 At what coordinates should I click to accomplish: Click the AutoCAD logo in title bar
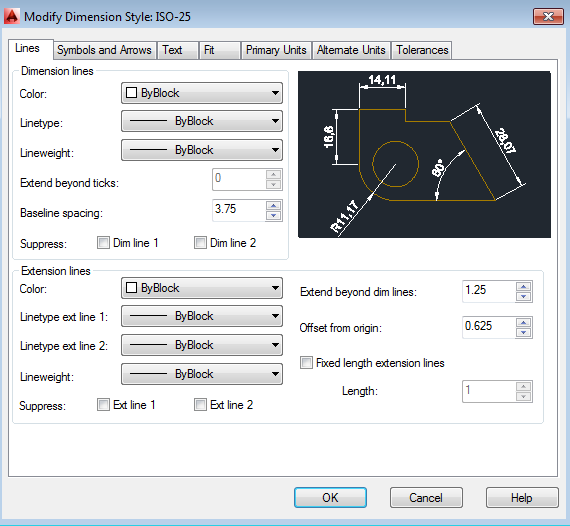click(x=11, y=16)
